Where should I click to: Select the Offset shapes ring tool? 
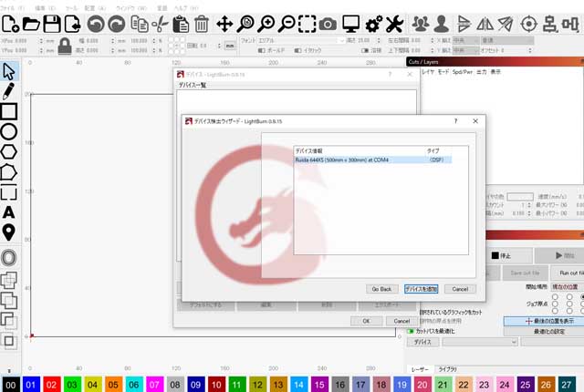click(8, 258)
